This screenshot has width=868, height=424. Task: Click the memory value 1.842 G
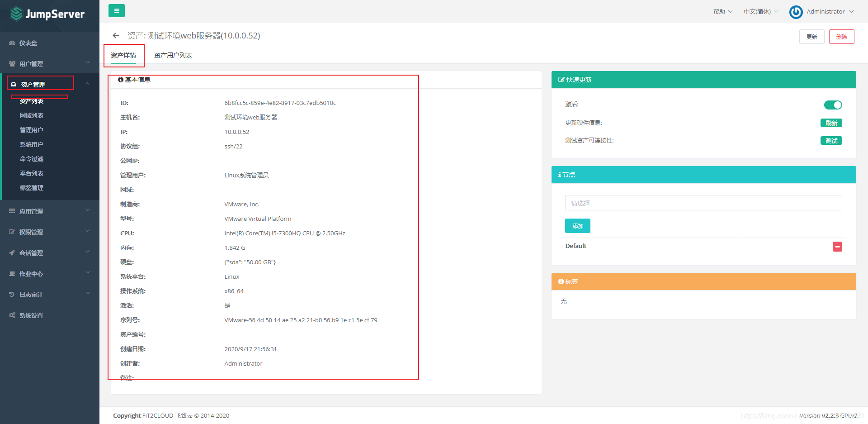235,248
